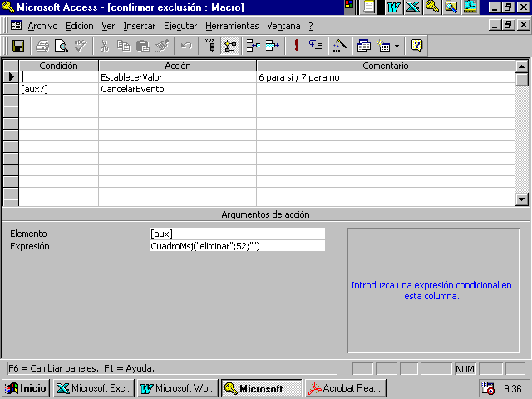532x399 pixels.
Task: Click the Elemento field containing [aux]
Action: [238, 234]
